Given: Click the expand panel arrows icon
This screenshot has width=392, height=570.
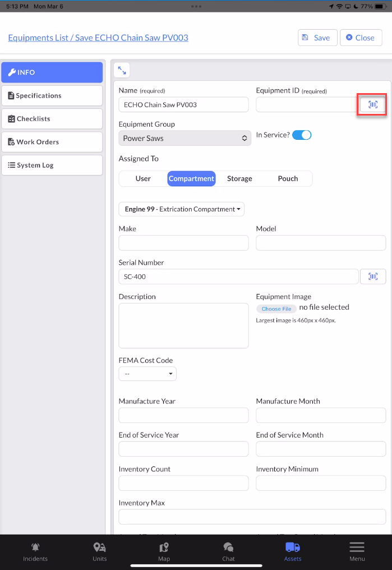Looking at the screenshot, I should pos(122,70).
